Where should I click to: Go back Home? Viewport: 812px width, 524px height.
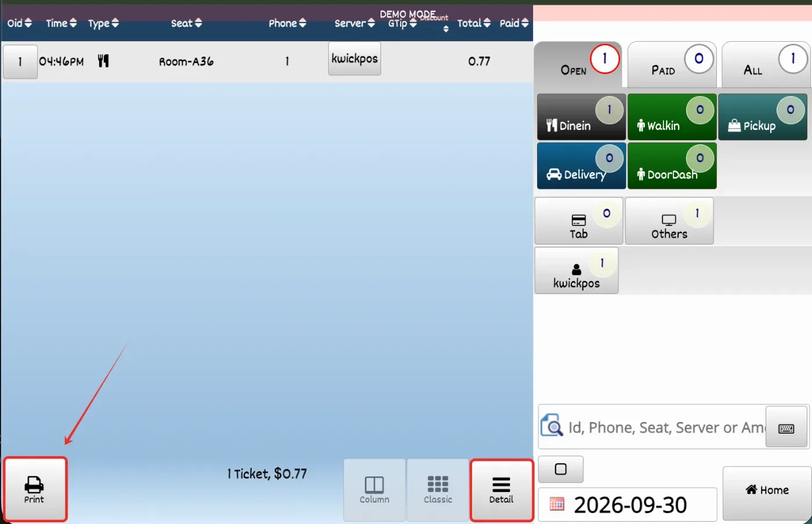click(767, 493)
